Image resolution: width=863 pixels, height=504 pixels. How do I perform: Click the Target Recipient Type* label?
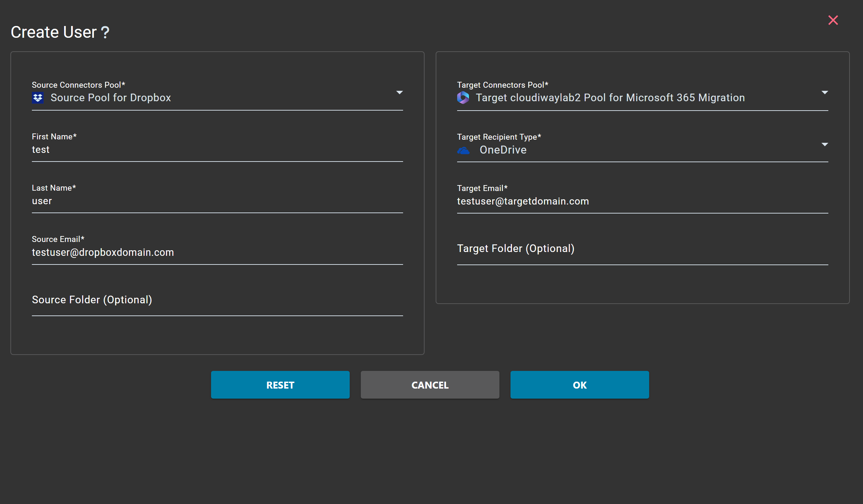(x=499, y=137)
